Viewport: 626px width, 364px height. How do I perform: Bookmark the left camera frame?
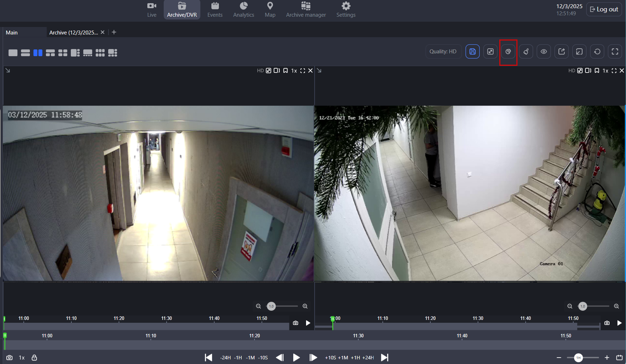[x=285, y=71]
